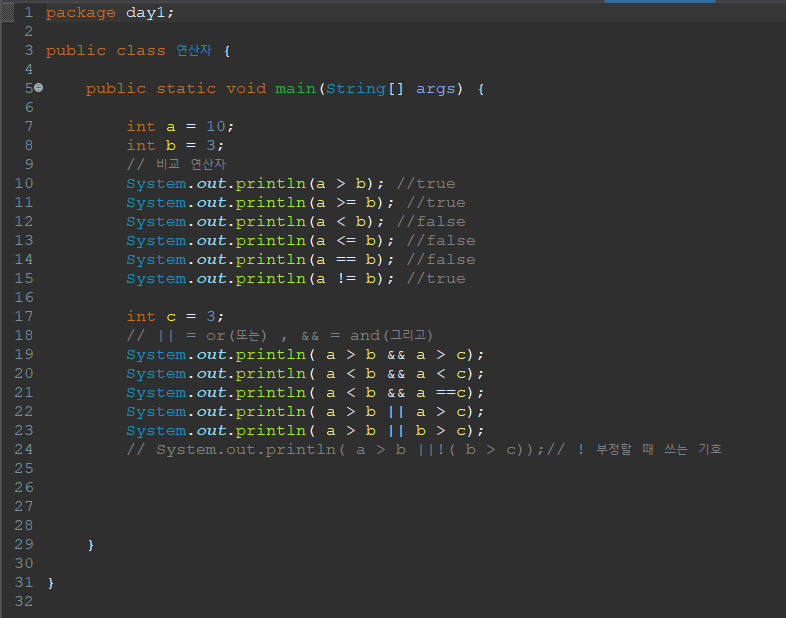Click line number 16 in the gutter
The image size is (786, 618).
pos(24,297)
